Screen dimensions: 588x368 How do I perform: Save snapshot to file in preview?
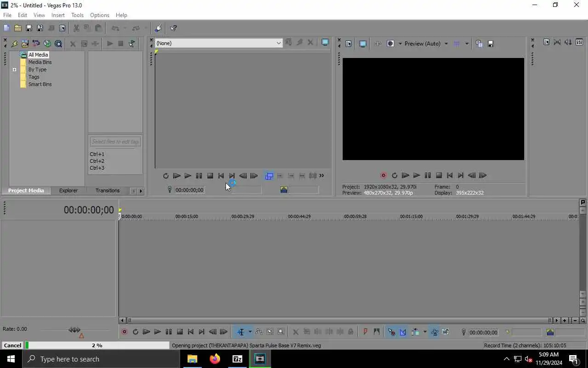pyautogui.click(x=490, y=44)
